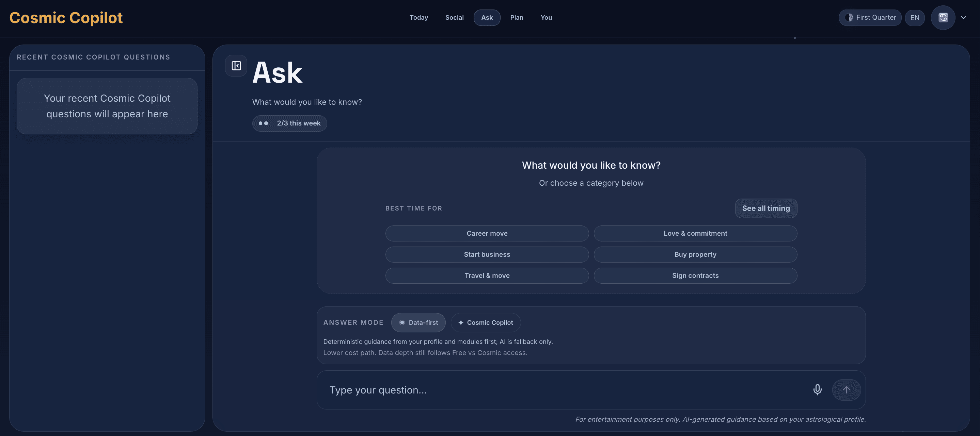Image resolution: width=980 pixels, height=436 pixels.
Task: Switch answer mode to Cosmic Copilot
Action: (486, 322)
